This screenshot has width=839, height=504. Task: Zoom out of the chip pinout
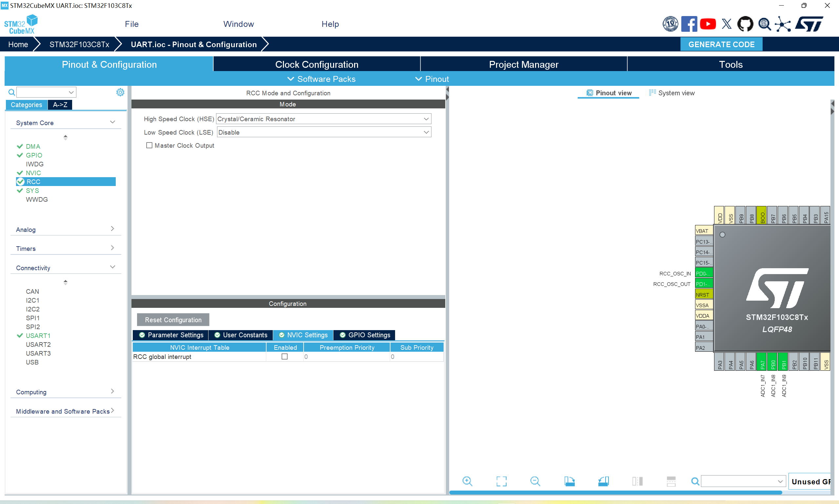click(535, 481)
